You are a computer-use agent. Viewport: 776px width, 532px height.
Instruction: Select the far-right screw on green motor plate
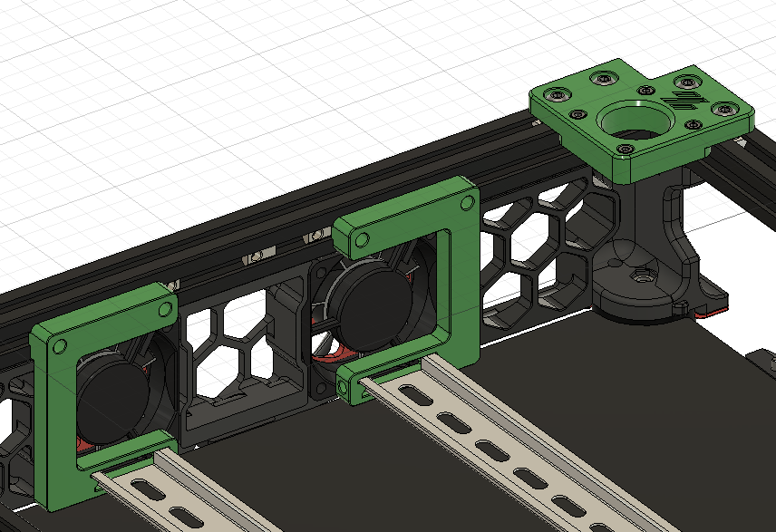pos(723,109)
